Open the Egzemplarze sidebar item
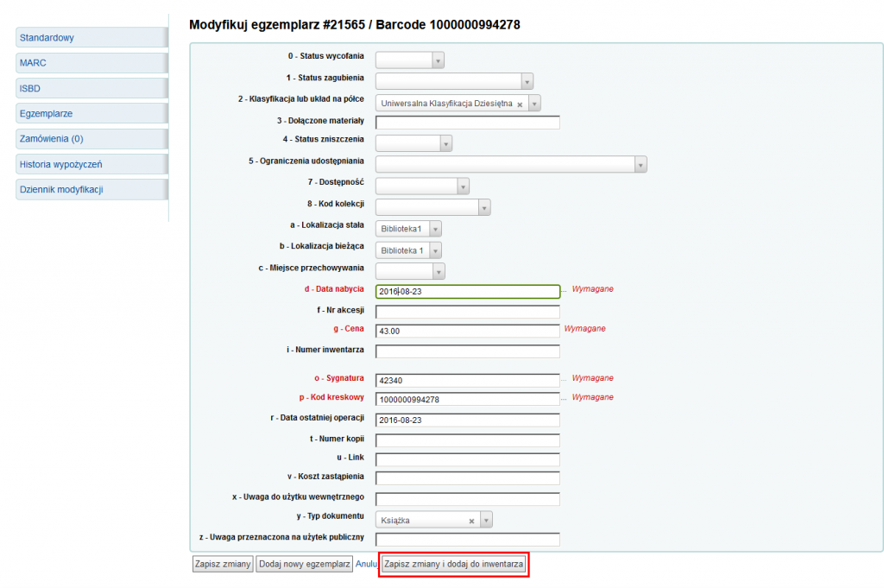Viewport: 884px width, 588px height. coord(92,113)
